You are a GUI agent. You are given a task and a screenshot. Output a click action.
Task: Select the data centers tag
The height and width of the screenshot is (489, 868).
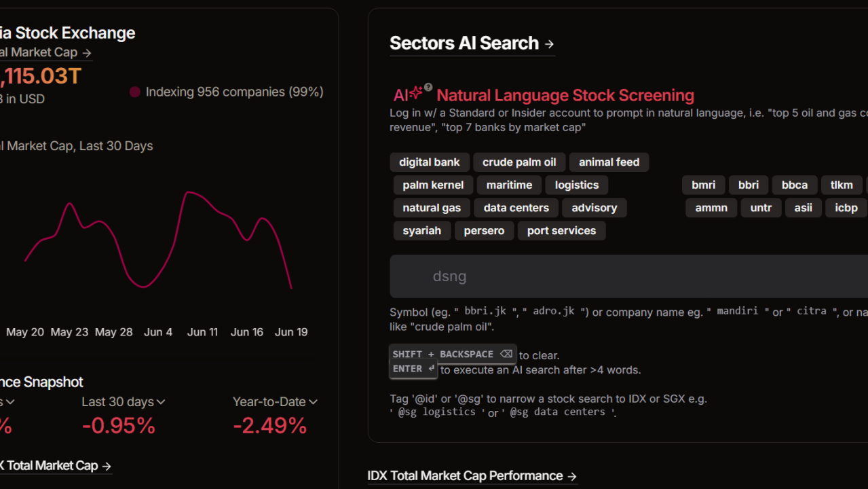click(516, 208)
